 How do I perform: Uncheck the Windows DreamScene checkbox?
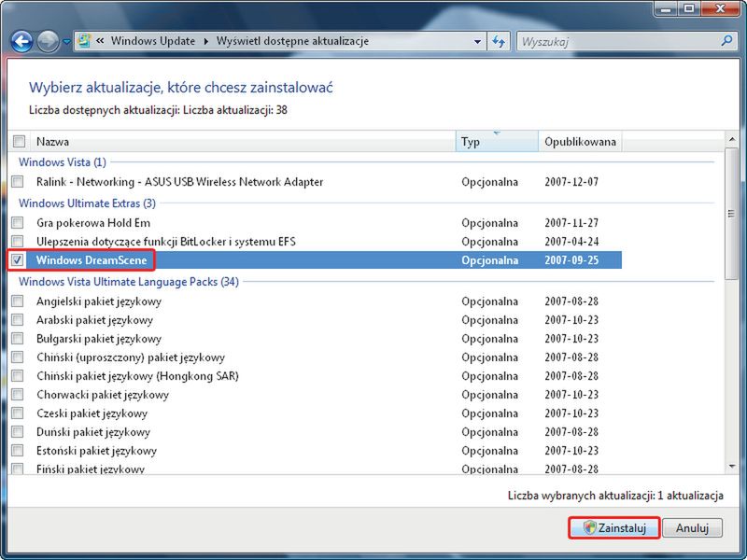pyautogui.click(x=18, y=260)
